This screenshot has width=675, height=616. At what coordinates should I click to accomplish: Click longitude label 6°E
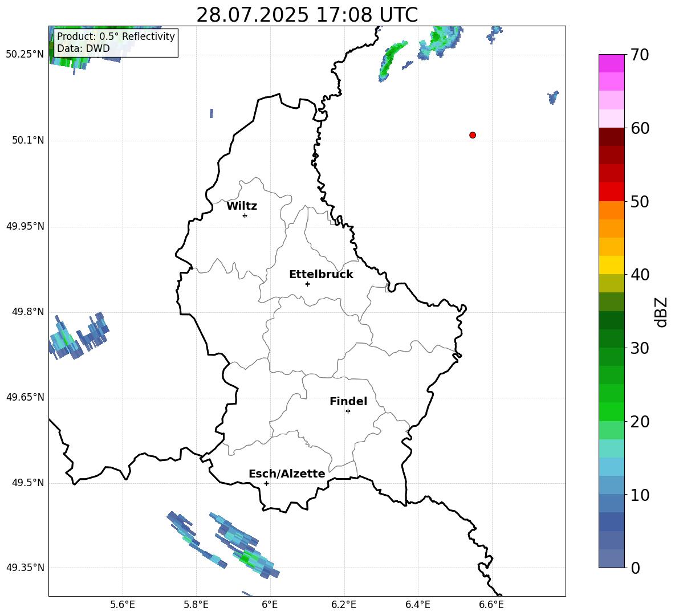tap(270, 605)
